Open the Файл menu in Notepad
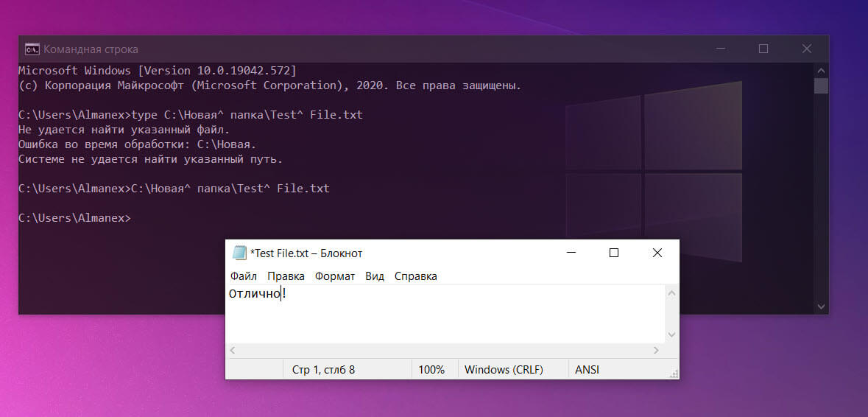Image resolution: width=868 pixels, height=417 pixels. click(244, 276)
